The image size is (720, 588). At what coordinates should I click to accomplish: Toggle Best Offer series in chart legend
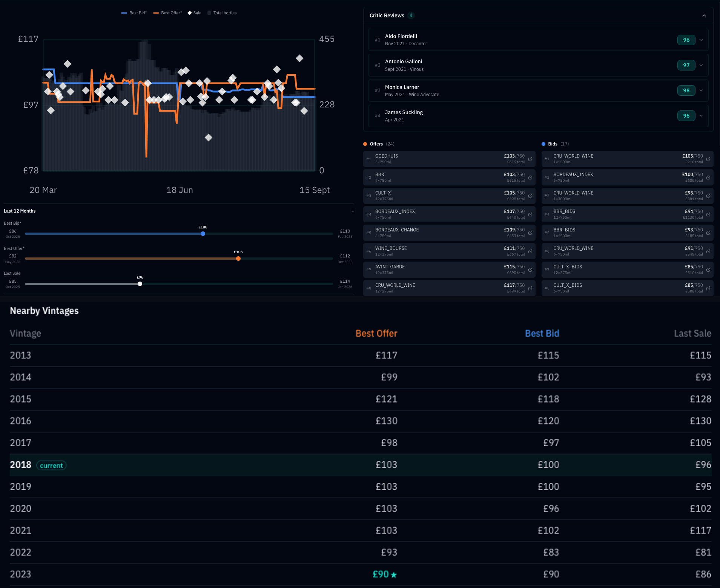[x=167, y=13]
